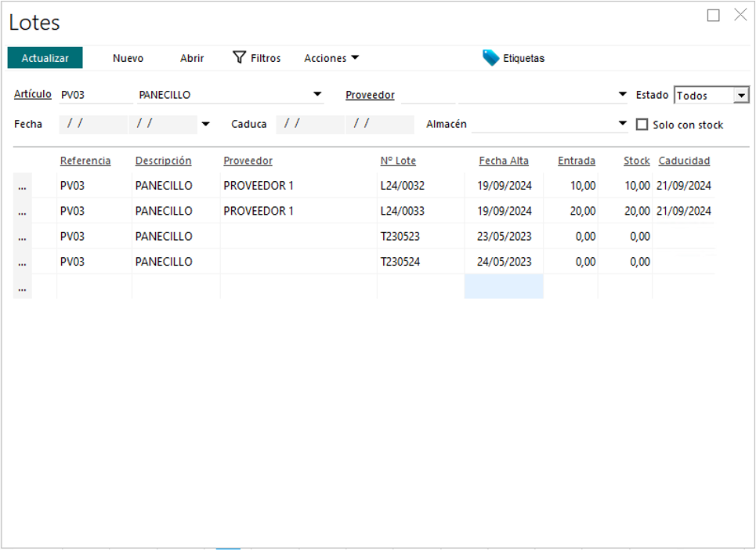This screenshot has width=756, height=551.
Task: Enable the Solo con stock checkbox
Action: pos(642,125)
